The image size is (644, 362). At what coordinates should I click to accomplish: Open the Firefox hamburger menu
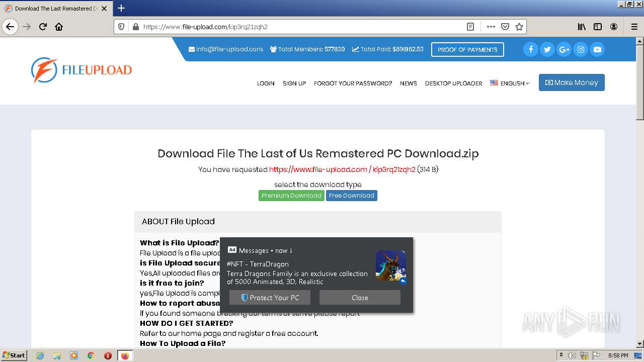pyautogui.click(x=634, y=27)
